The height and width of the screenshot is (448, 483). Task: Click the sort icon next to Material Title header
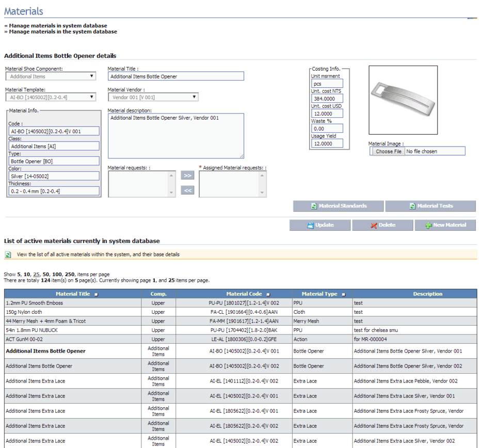pyautogui.click(x=96, y=295)
